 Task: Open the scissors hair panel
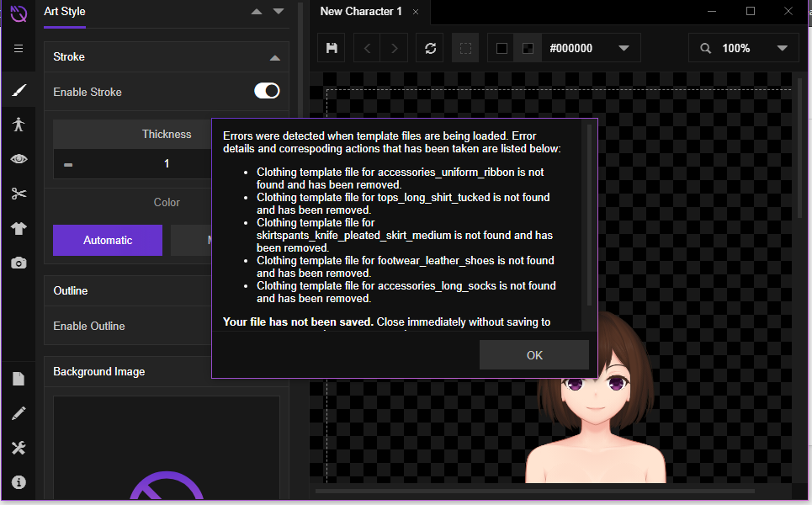point(19,194)
